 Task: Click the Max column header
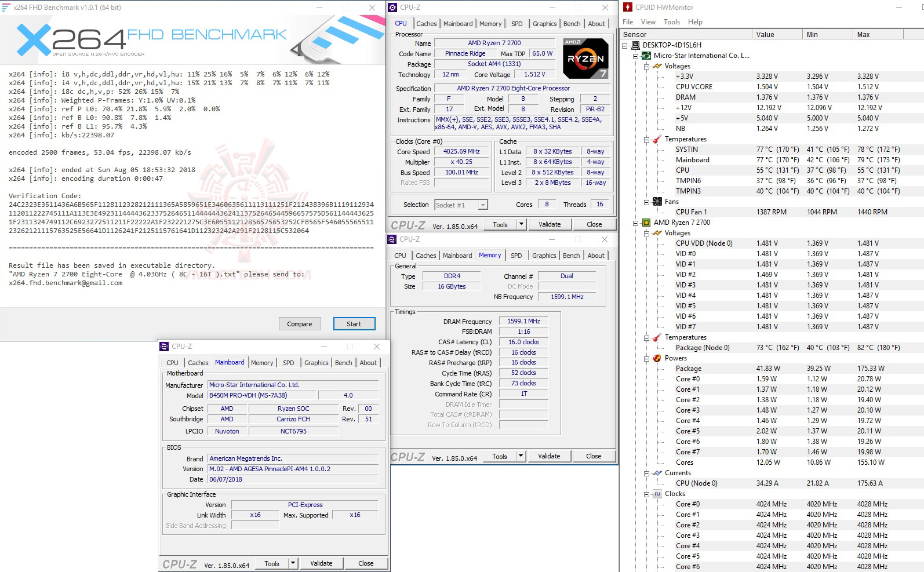[878, 35]
